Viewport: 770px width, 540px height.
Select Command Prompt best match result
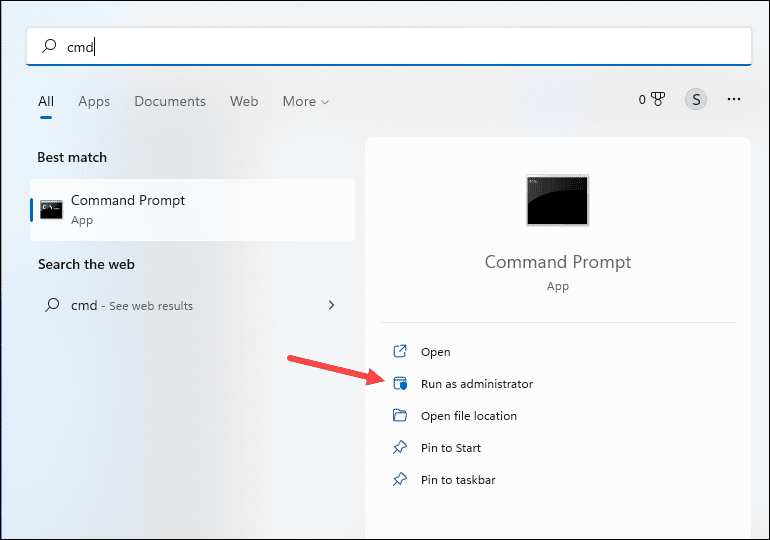point(192,209)
